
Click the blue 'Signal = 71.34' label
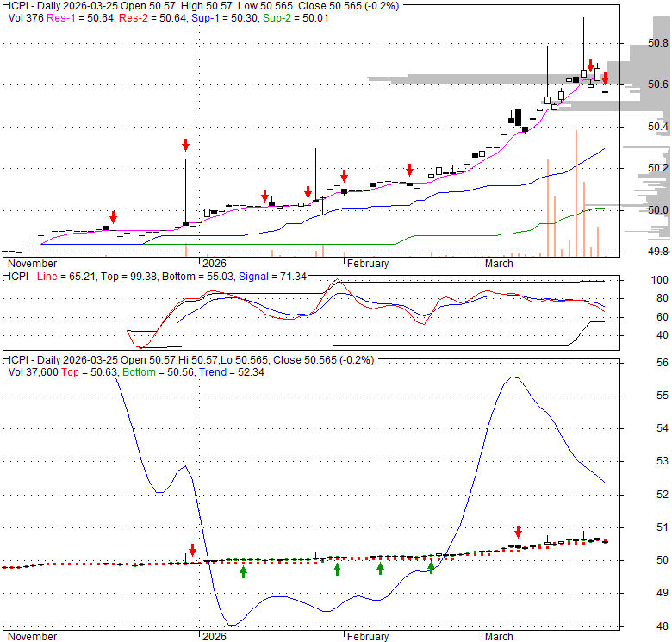click(272, 277)
